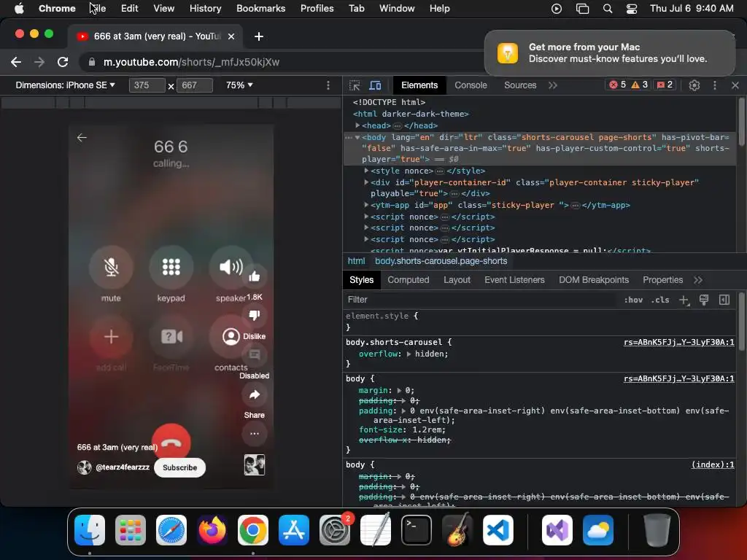The height and width of the screenshot is (560, 747).
Task: Select the Elements tab
Action: point(419,85)
